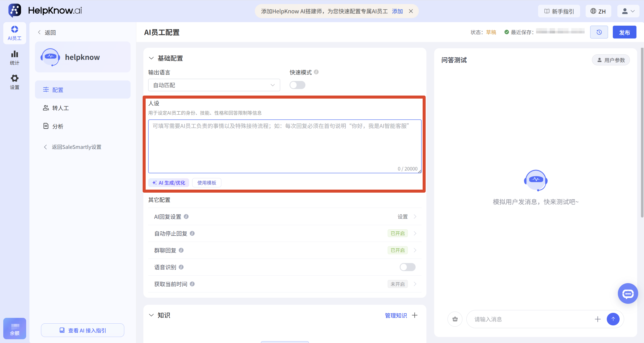Open the 输出语言 自动匹配 dropdown
The width and height of the screenshot is (644, 343).
(214, 85)
